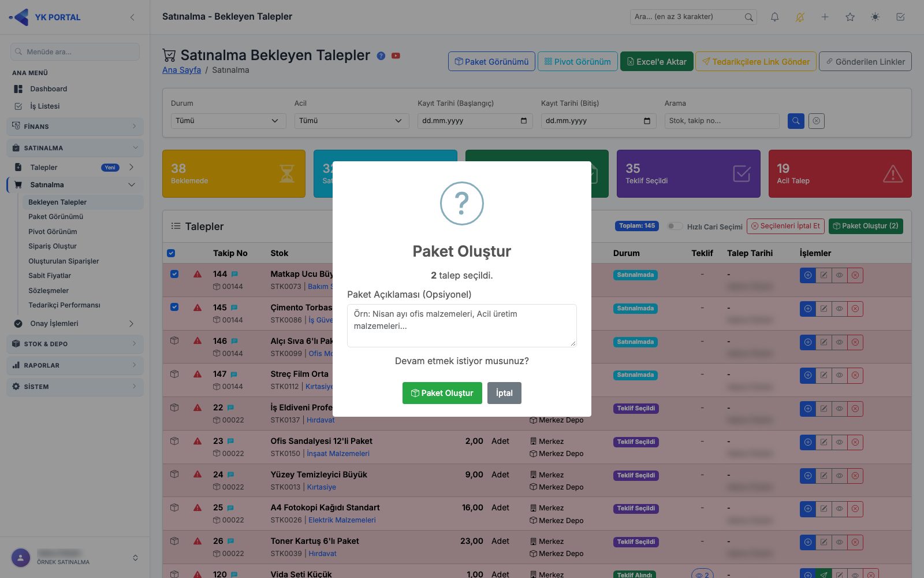Click the plus icon in top bar
This screenshot has height=578, width=924.
pos(825,17)
